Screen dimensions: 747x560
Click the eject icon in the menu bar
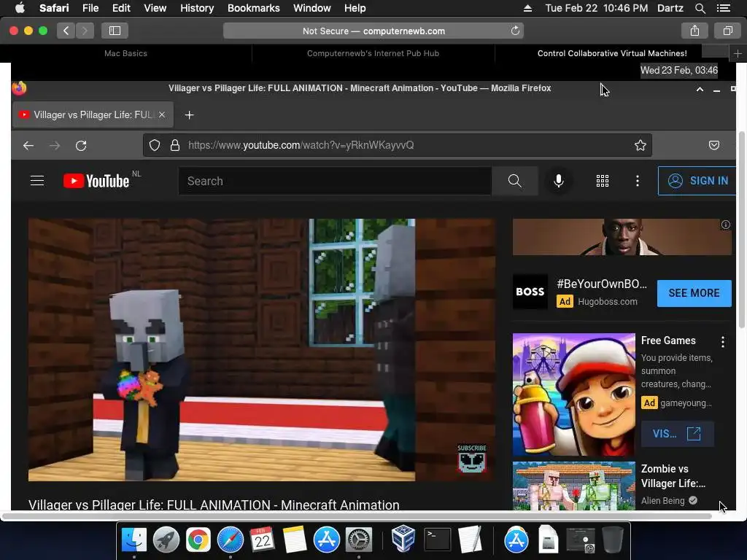(527, 8)
